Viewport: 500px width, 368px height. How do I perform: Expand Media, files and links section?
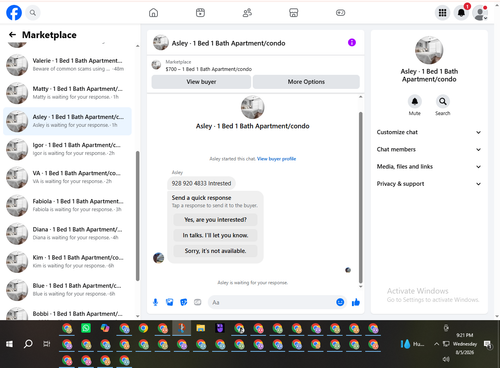429,167
